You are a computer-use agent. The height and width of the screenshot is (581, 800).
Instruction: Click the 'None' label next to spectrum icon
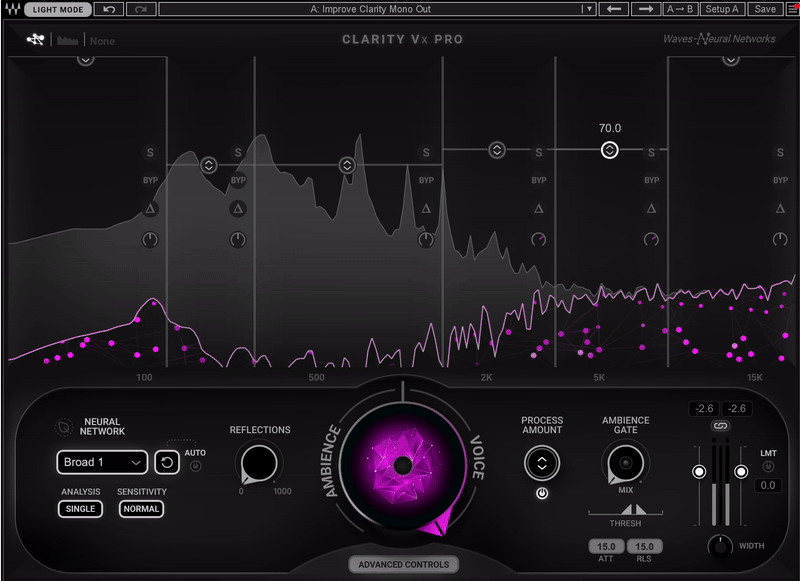(x=102, y=41)
